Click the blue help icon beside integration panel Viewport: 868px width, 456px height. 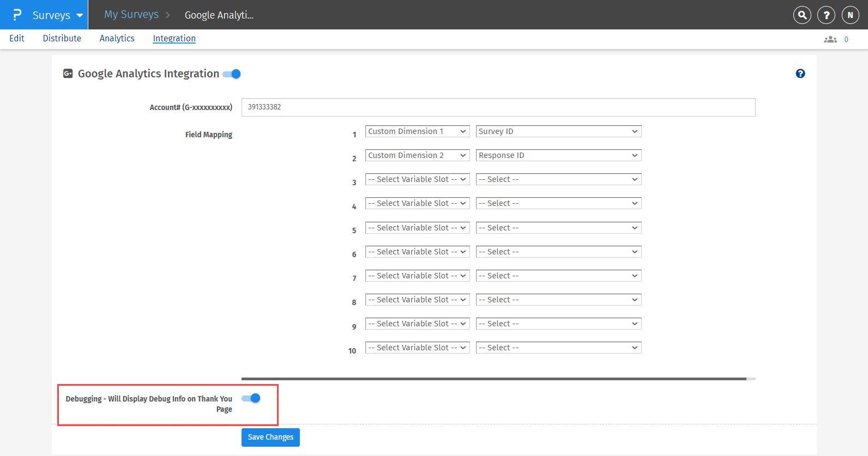pyautogui.click(x=800, y=74)
